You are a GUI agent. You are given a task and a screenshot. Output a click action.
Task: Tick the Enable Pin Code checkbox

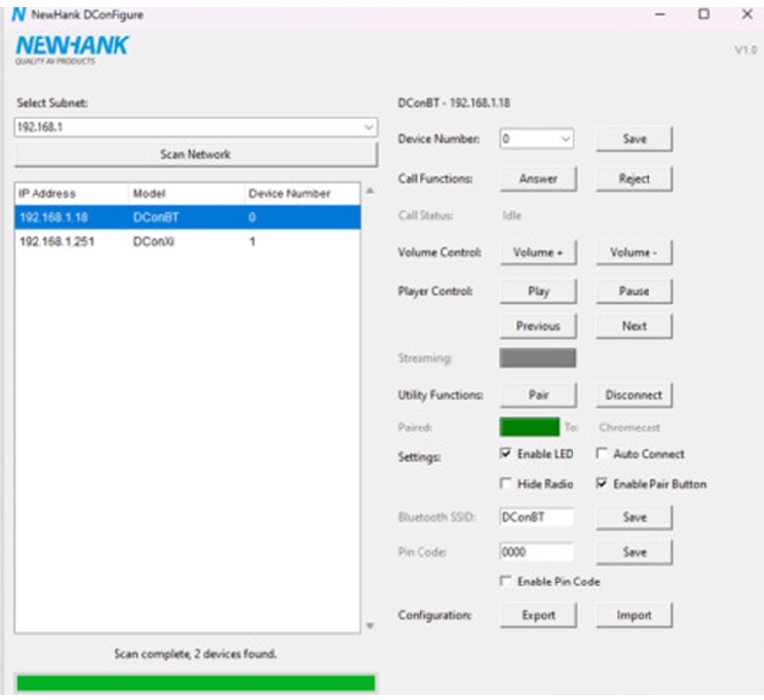(506, 582)
